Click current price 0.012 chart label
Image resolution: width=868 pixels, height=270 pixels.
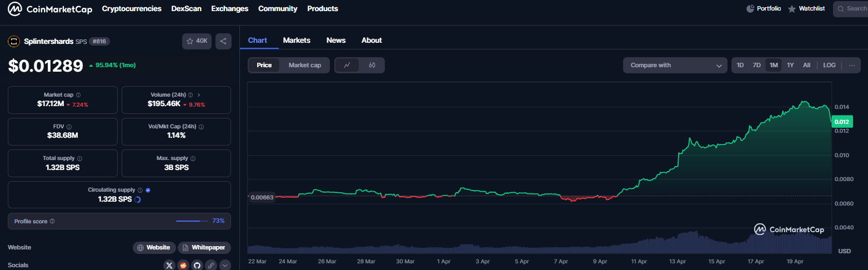842,122
